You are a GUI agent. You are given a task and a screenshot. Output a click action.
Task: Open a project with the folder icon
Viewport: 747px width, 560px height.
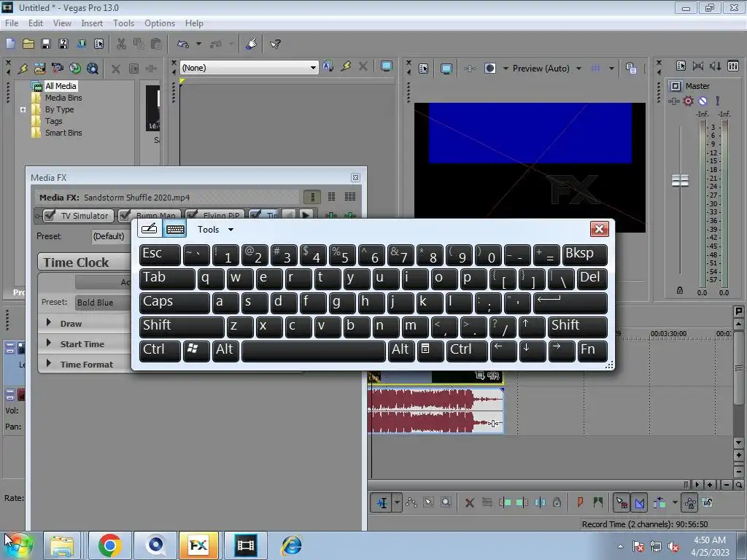coord(28,44)
